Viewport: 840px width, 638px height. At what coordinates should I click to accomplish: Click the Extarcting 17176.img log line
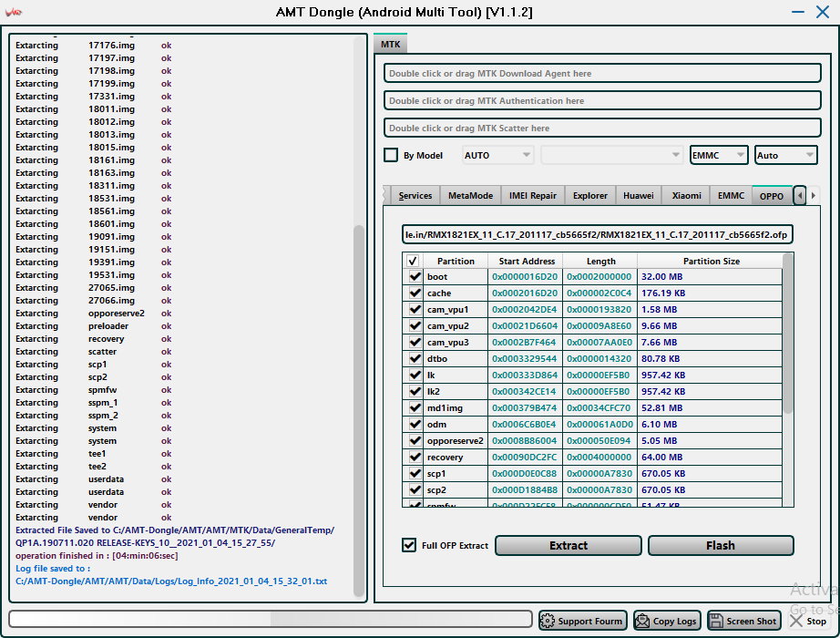(x=93, y=46)
